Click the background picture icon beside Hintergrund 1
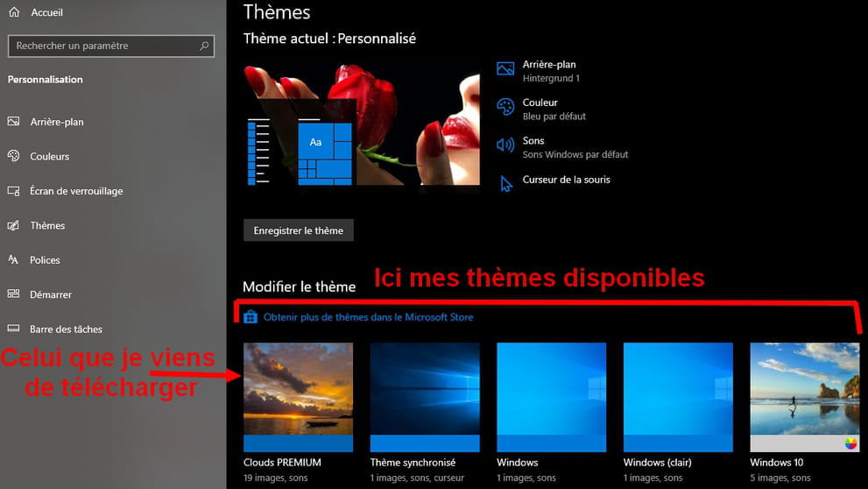 pos(505,68)
